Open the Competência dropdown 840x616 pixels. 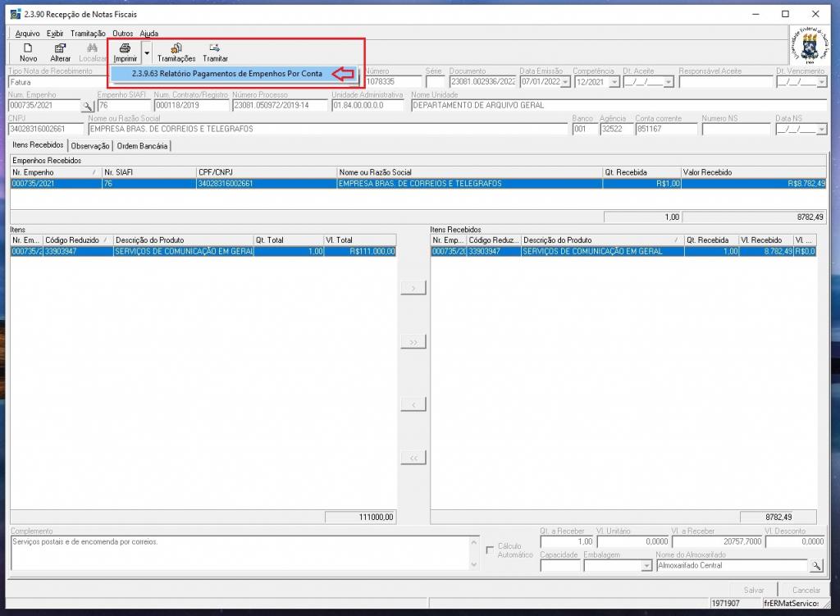point(611,82)
